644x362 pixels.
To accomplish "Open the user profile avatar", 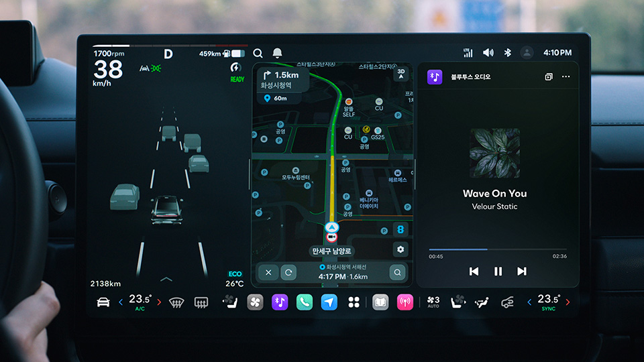I will (x=527, y=52).
